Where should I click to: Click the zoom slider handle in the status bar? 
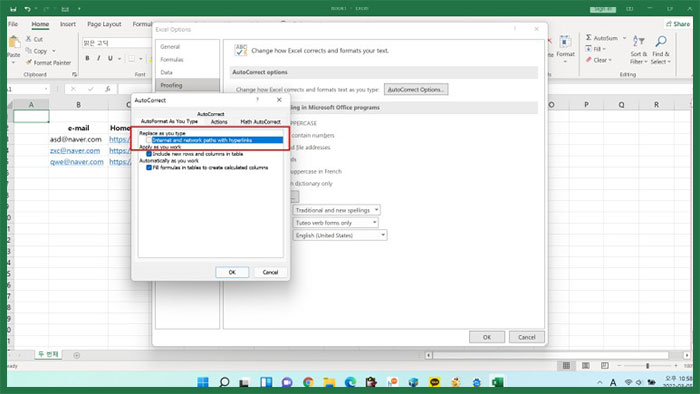(647, 365)
